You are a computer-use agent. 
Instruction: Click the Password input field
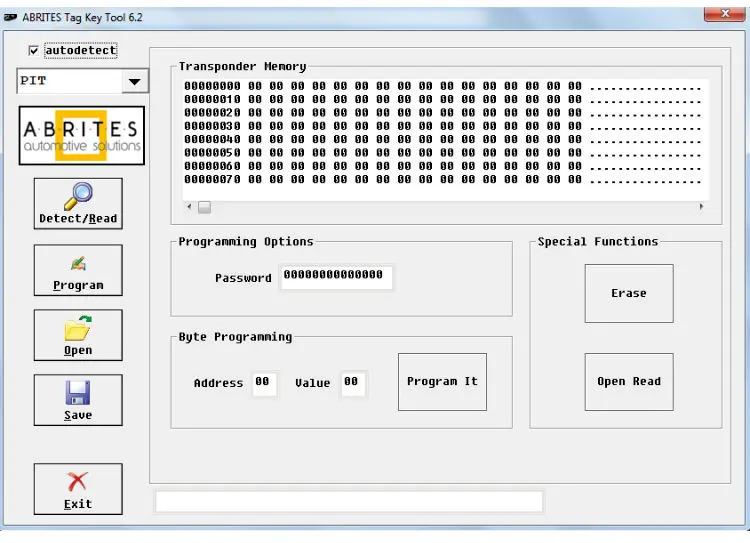336,277
